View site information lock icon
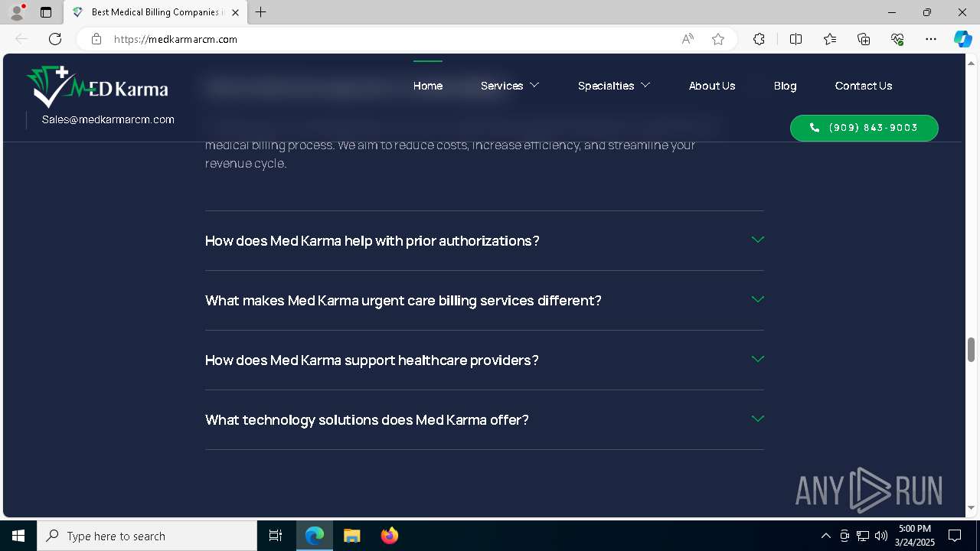Screen dimensions: 980x551 96,39
